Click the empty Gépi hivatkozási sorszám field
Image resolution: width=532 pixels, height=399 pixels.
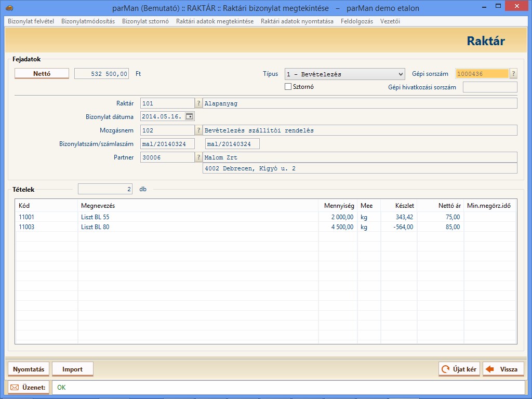click(490, 87)
